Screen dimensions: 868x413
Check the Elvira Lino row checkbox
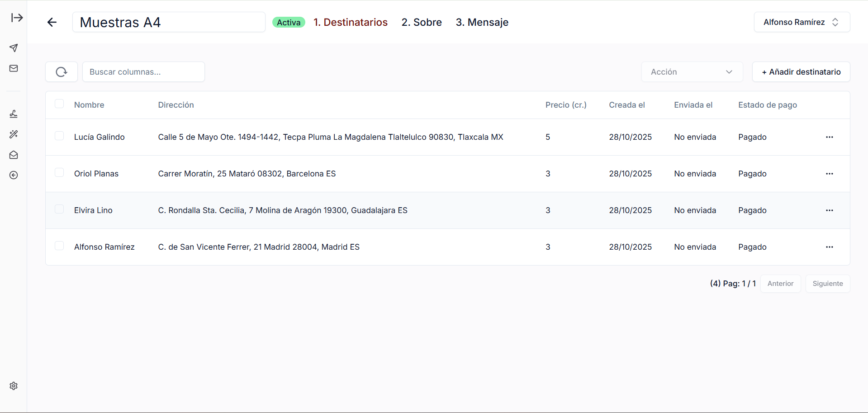click(x=59, y=209)
